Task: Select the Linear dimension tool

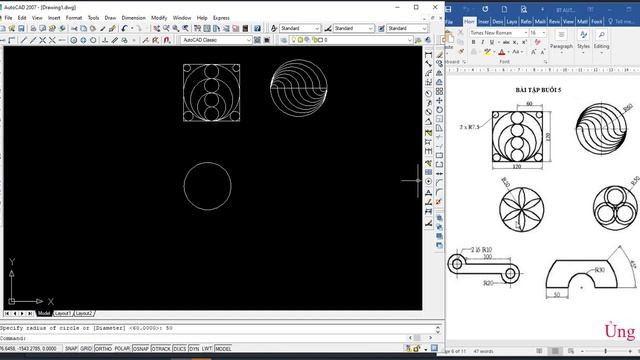Action: [x=428, y=55]
